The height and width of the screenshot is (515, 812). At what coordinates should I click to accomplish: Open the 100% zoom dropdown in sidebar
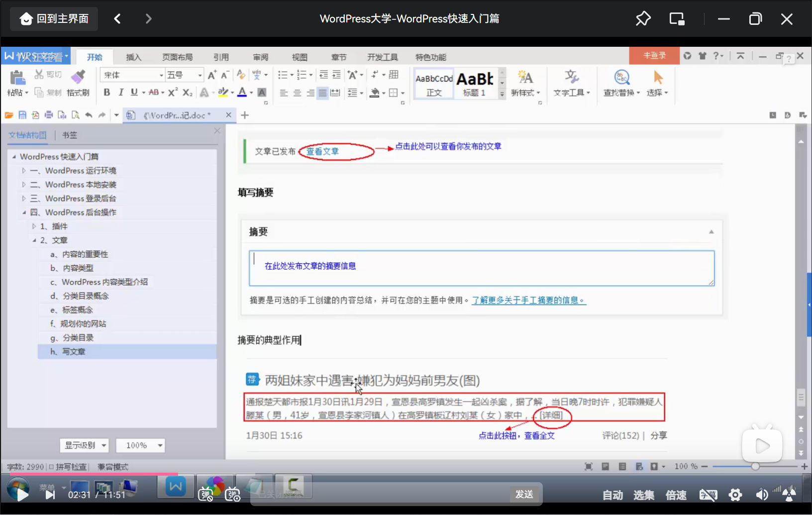click(140, 445)
